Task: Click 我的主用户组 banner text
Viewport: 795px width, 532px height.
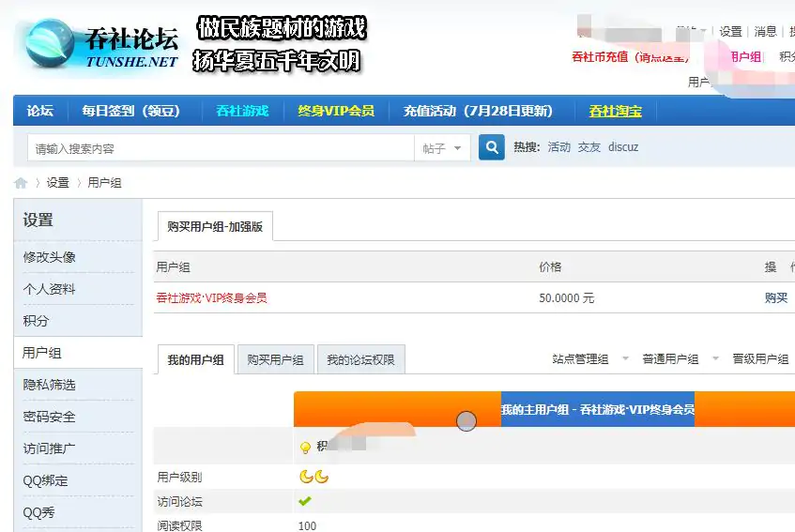Action: (598, 409)
